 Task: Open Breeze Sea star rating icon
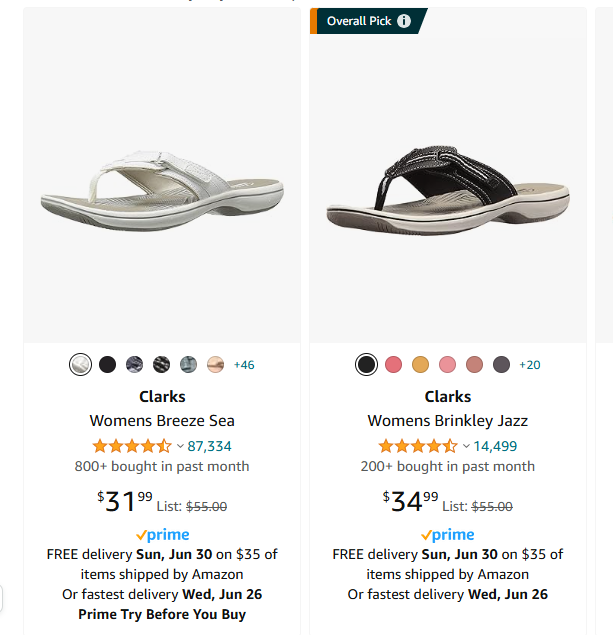(x=132, y=446)
